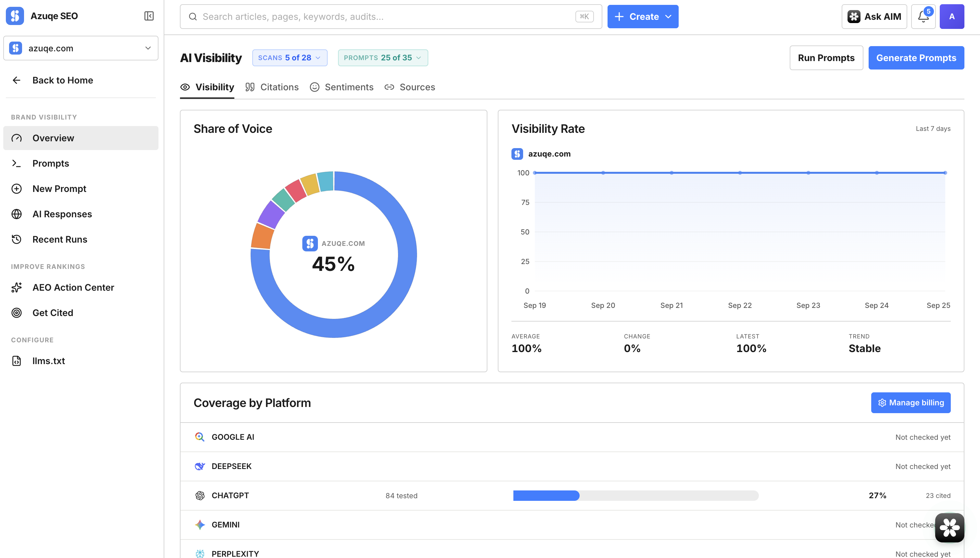Click the DeepSeek whale icon

click(x=200, y=466)
